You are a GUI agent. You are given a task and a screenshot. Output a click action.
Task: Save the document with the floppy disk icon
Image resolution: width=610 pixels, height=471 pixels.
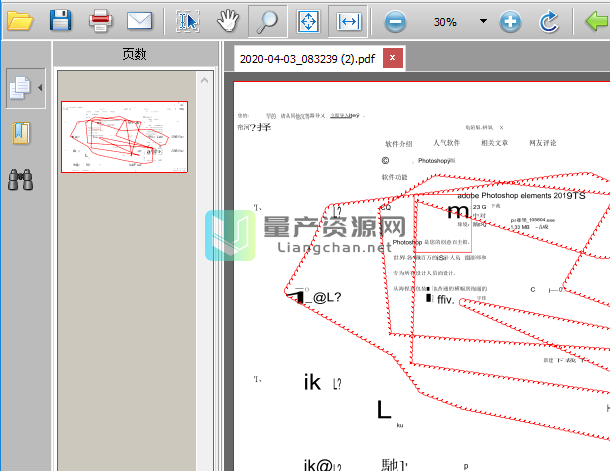click(61, 21)
